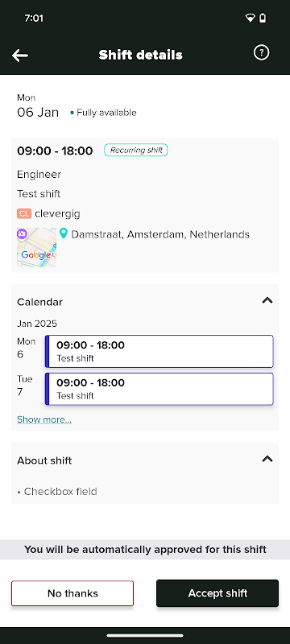Decline with the No thanks button

(x=72, y=593)
